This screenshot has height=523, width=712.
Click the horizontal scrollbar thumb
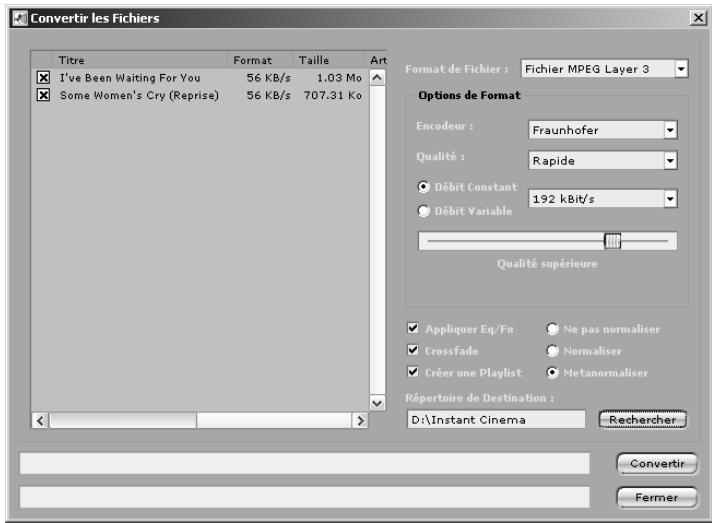tap(123, 420)
